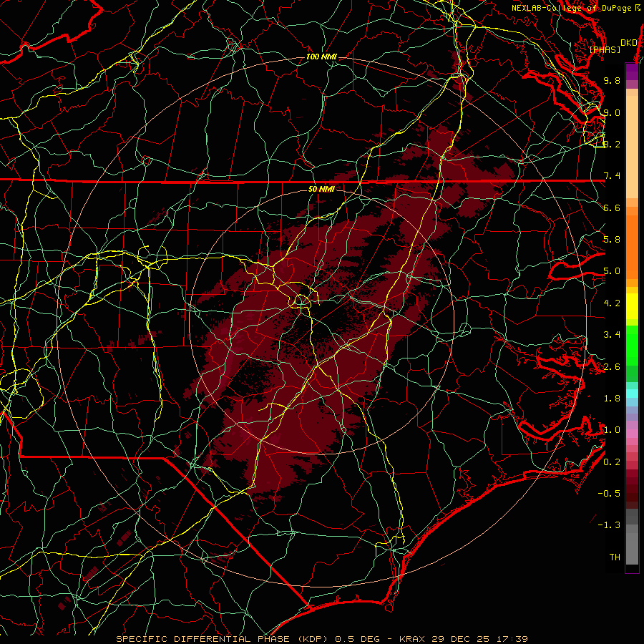Pick the cyan segment of the color bar
This screenshot has height=644, width=644.
tap(632, 394)
